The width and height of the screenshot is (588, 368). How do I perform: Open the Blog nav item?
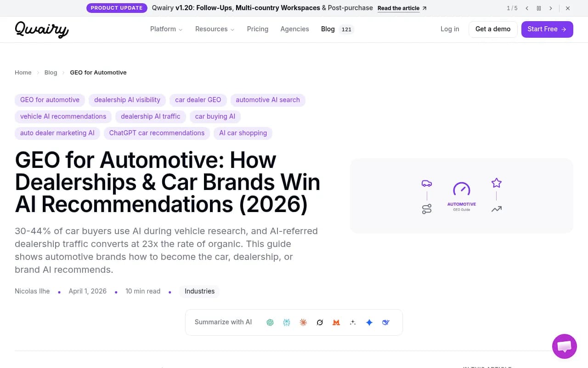[328, 29]
